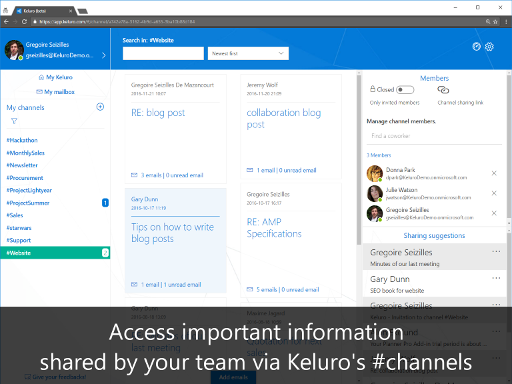Open the settings gear icon
This screenshot has width=512, height=384.
(x=489, y=47)
